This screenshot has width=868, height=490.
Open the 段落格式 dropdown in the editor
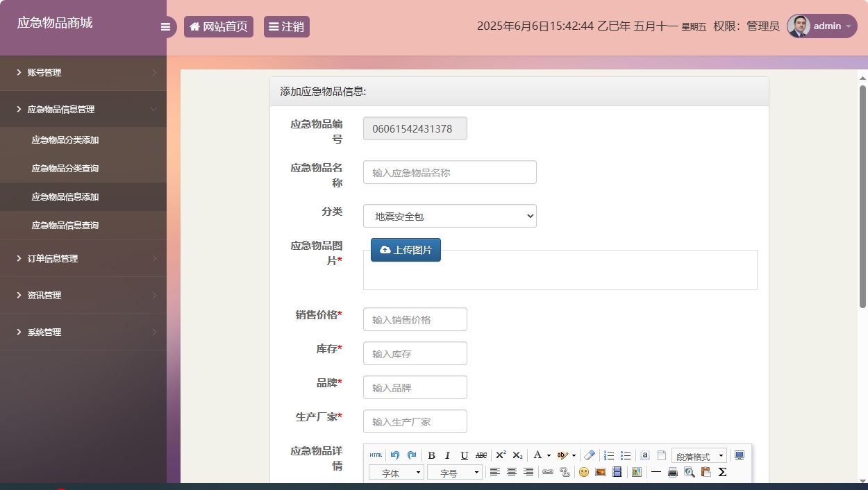click(x=699, y=455)
